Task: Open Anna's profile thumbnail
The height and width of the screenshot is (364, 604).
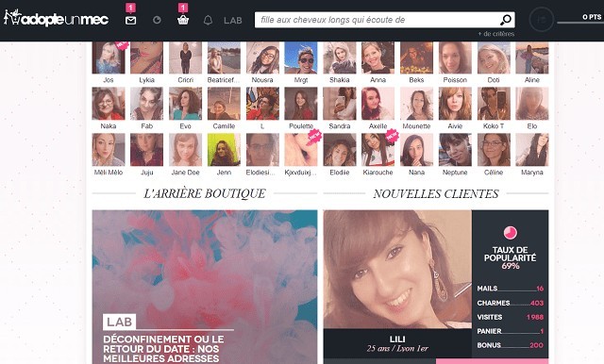Action: (377, 58)
